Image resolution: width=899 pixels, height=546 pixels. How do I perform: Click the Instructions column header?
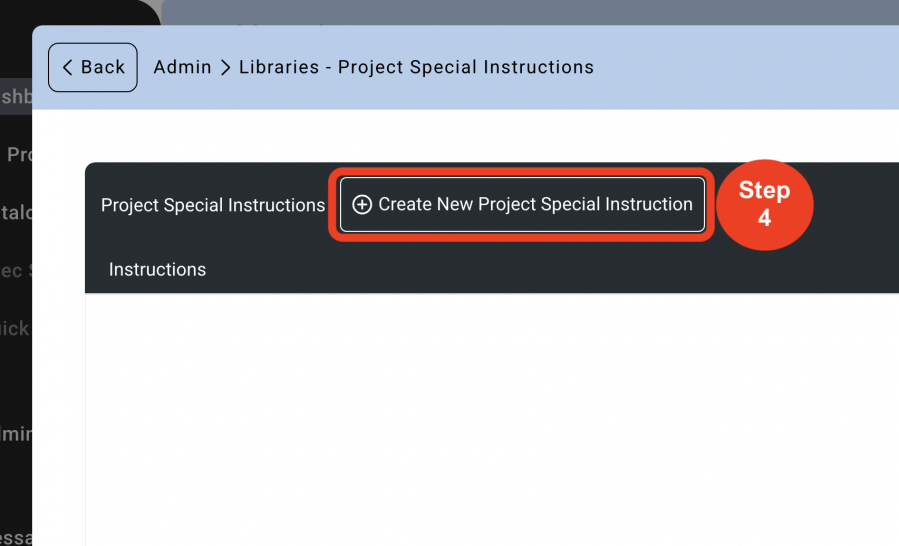[x=157, y=270]
